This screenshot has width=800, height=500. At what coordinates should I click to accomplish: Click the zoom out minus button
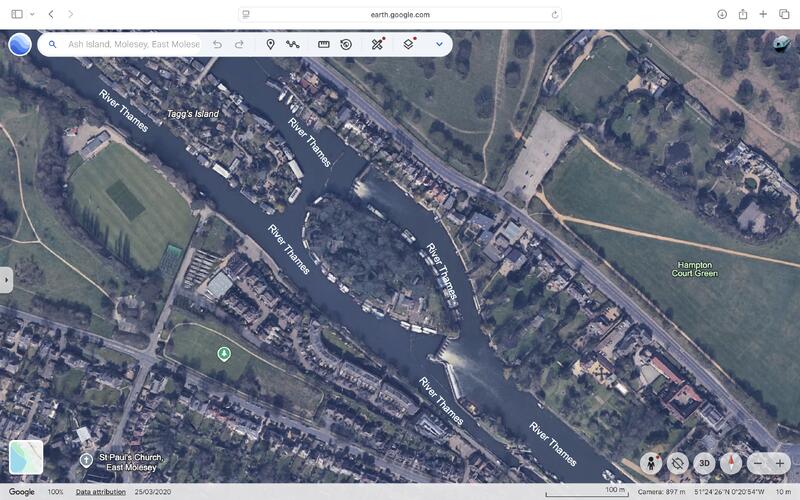758,463
